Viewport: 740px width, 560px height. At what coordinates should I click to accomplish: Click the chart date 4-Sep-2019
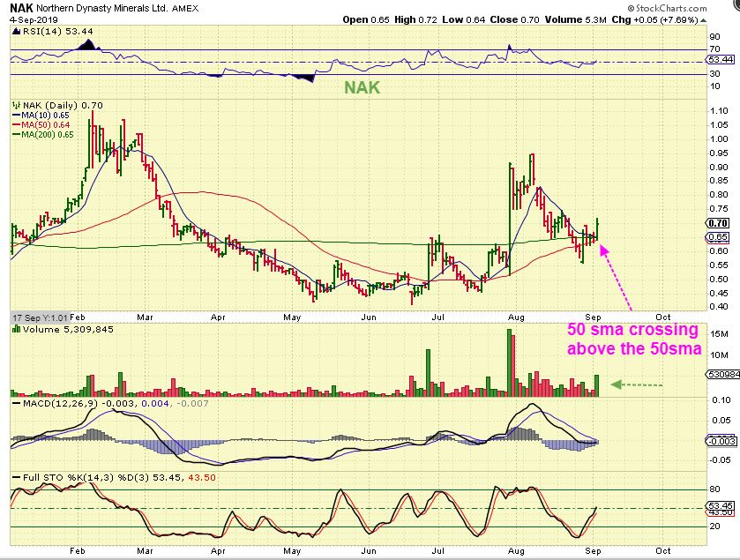(34, 19)
